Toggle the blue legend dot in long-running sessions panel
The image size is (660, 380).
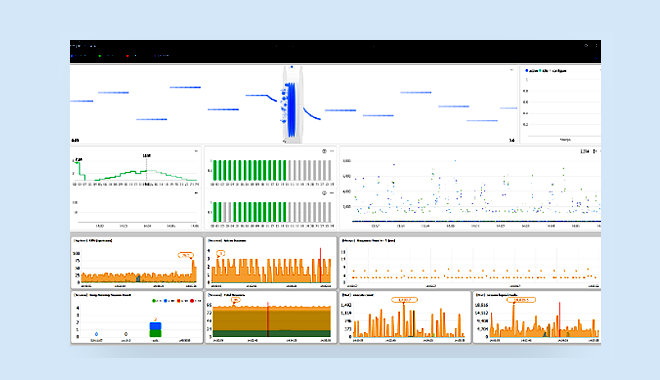coord(166,301)
